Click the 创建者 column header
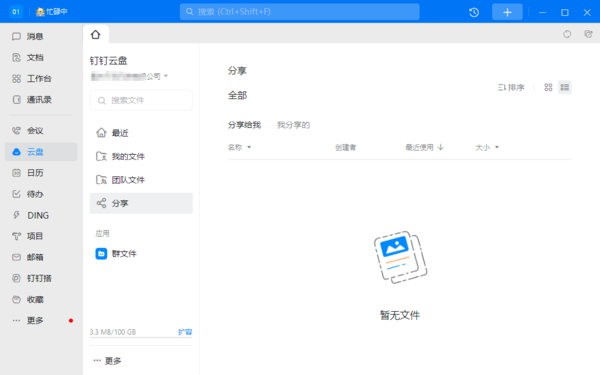The image size is (600, 375). (346, 147)
